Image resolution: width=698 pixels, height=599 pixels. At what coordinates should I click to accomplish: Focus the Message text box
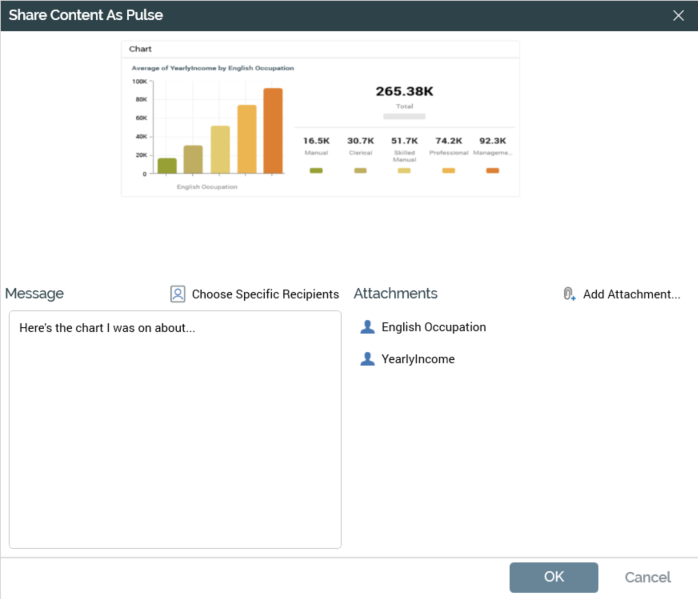point(175,430)
